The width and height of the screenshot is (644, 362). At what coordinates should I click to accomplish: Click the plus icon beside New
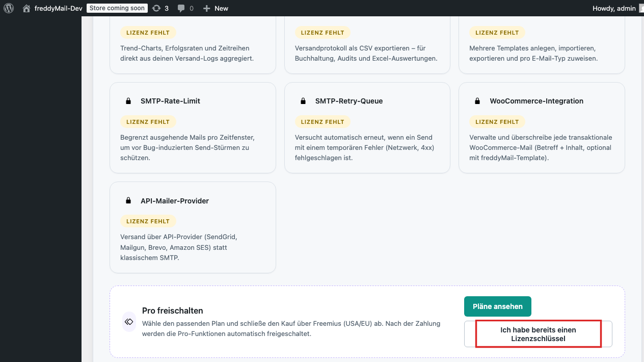(206, 8)
